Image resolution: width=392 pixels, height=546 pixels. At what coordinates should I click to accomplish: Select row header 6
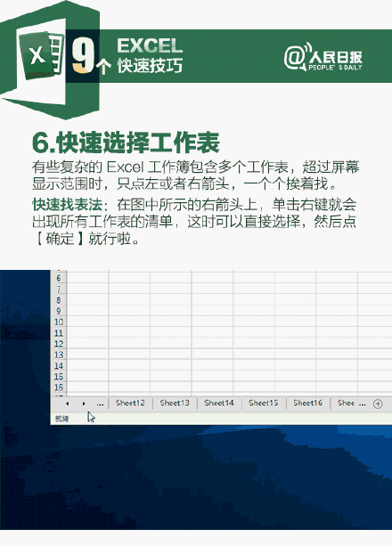pyautogui.click(x=59, y=278)
